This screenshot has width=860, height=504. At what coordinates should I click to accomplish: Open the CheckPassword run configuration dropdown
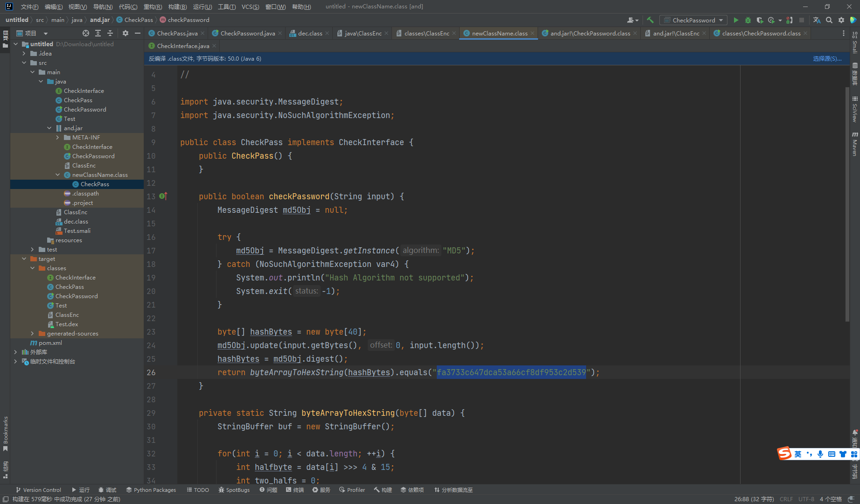(x=693, y=20)
